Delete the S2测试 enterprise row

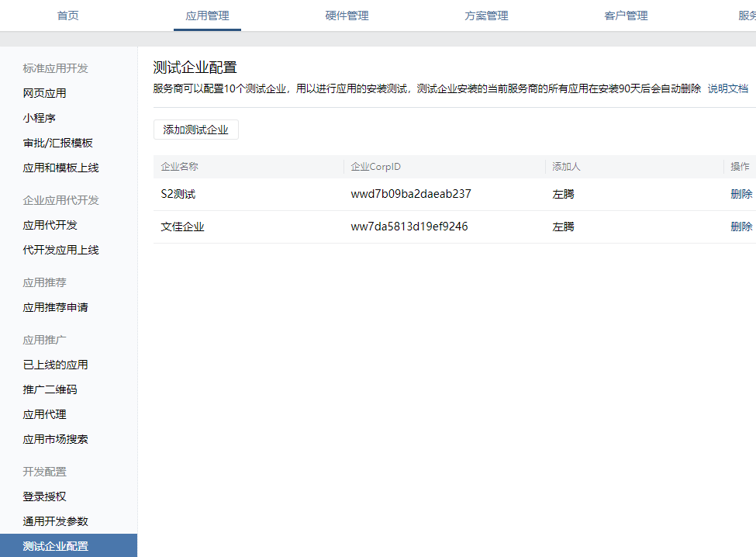[741, 194]
